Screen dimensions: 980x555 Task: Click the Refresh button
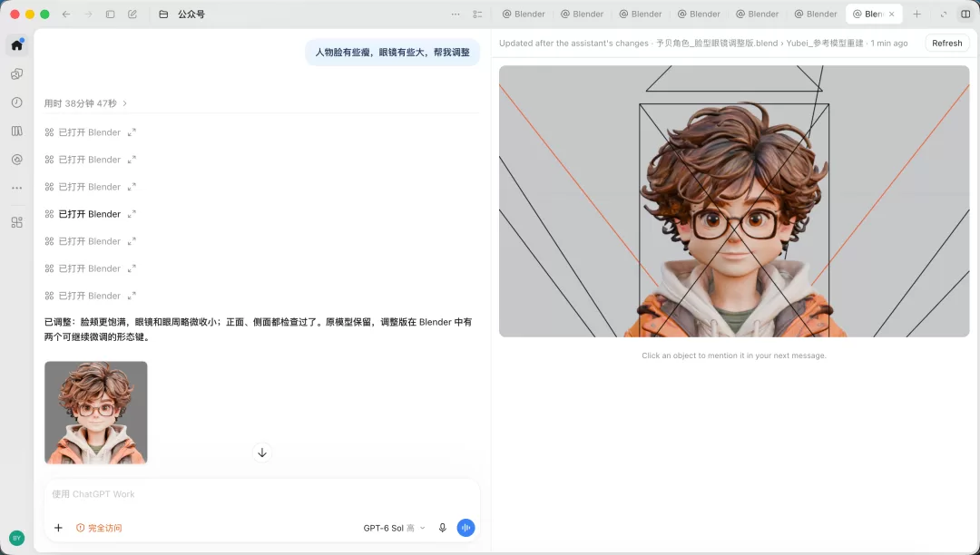click(946, 44)
